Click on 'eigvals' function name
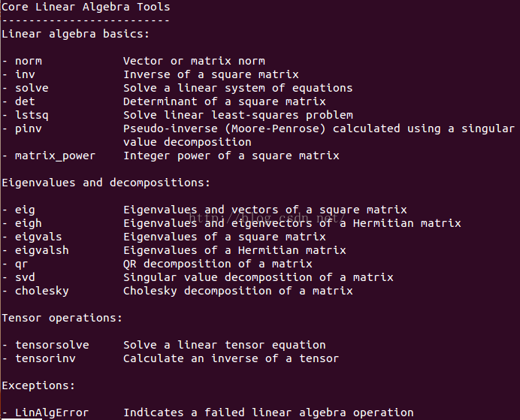The width and height of the screenshot is (520, 420). coord(38,237)
